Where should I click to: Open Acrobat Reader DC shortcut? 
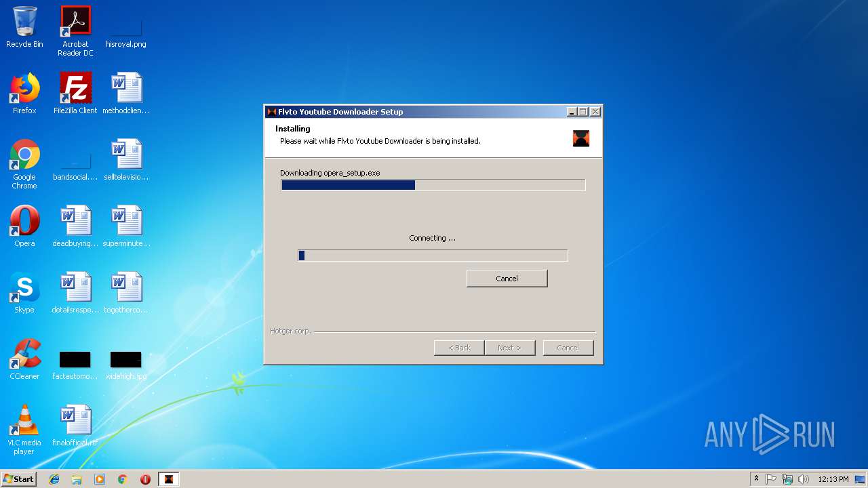click(75, 30)
